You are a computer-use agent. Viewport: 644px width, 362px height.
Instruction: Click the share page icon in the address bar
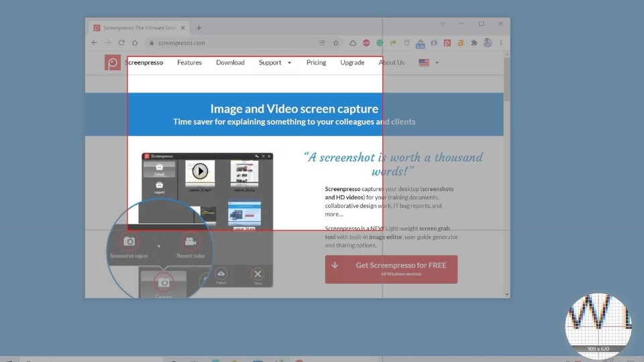[323, 43]
